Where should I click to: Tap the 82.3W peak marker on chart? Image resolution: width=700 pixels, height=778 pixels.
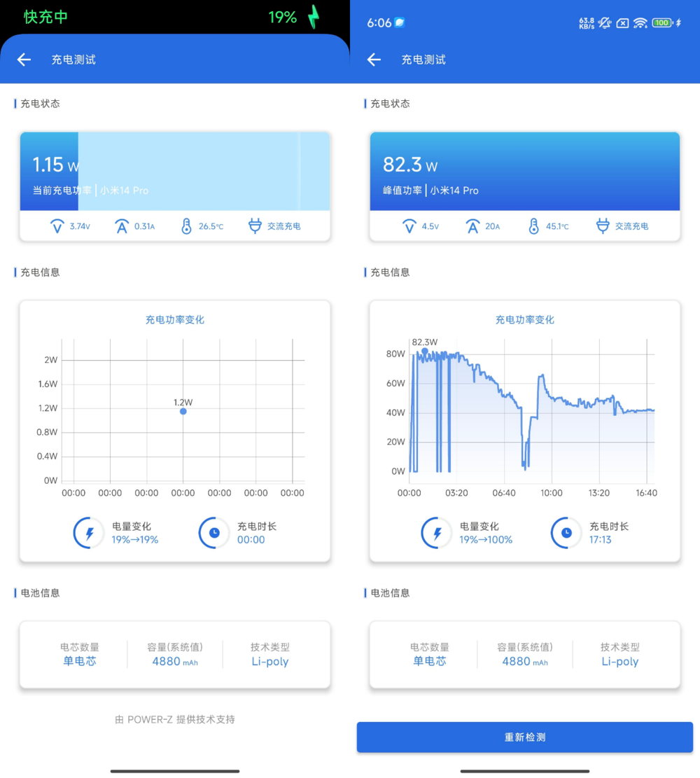[424, 352]
